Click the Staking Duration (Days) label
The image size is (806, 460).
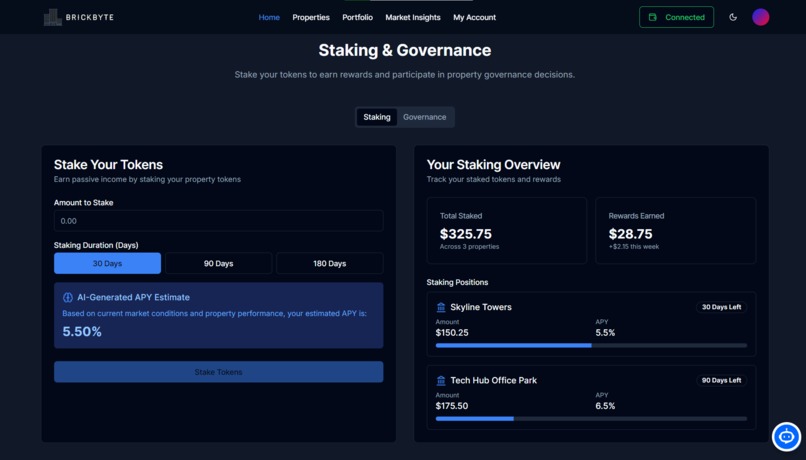pos(96,245)
